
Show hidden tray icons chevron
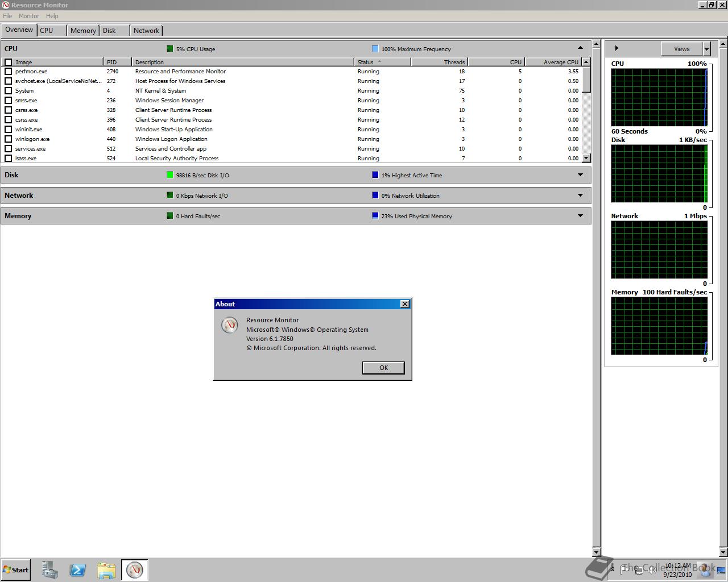click(613, 569)
